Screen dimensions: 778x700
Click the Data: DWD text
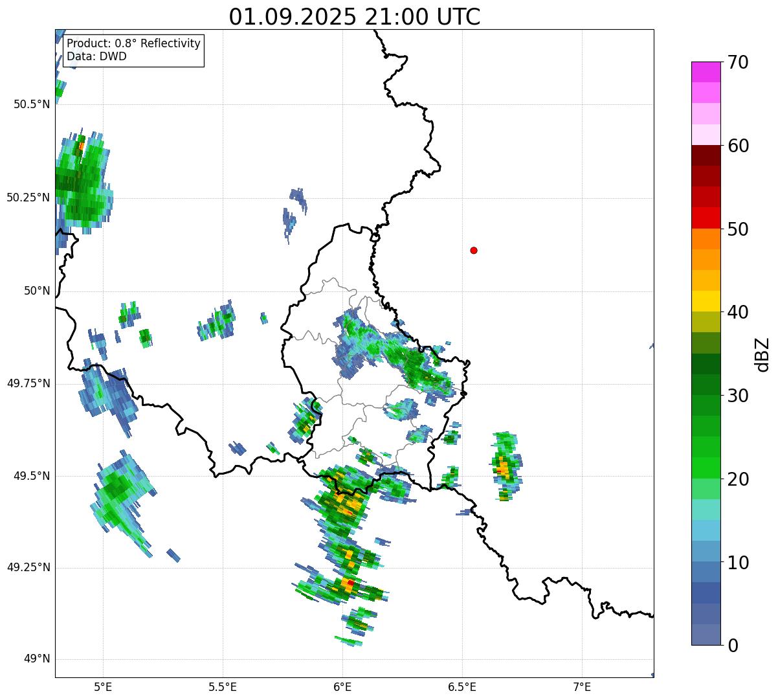(97, 56)
